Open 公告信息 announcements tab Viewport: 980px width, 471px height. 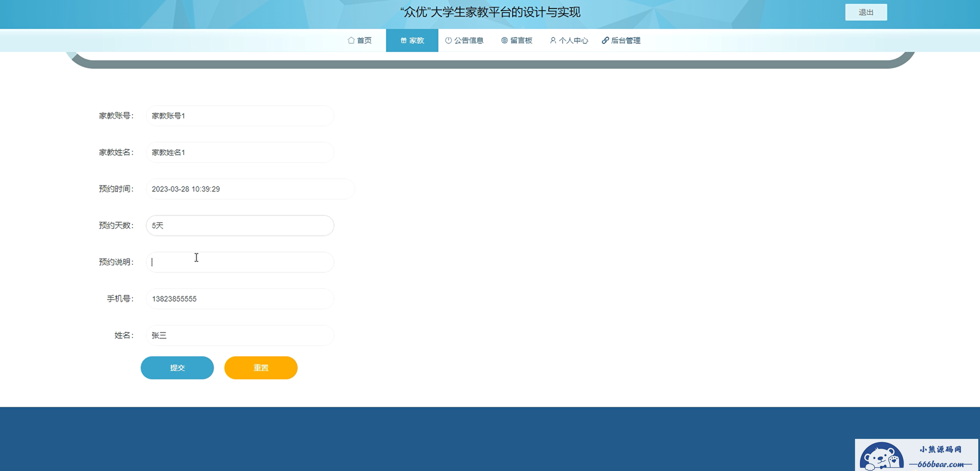[464, 40]
